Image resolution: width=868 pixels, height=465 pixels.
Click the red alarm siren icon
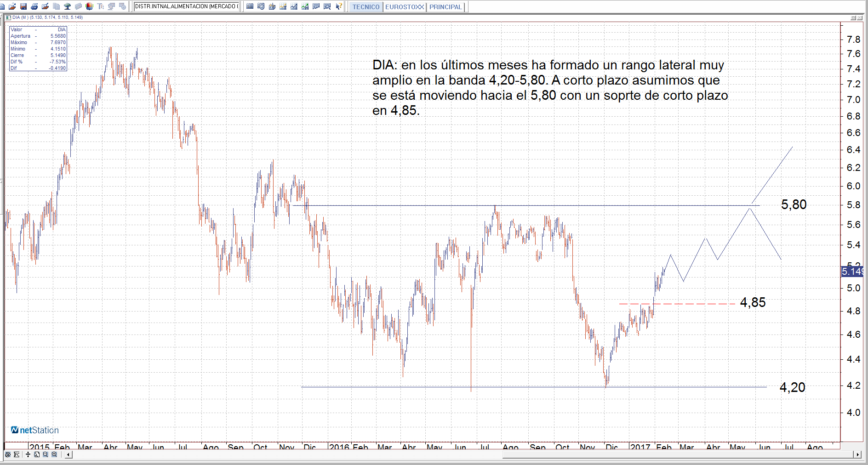90,6
